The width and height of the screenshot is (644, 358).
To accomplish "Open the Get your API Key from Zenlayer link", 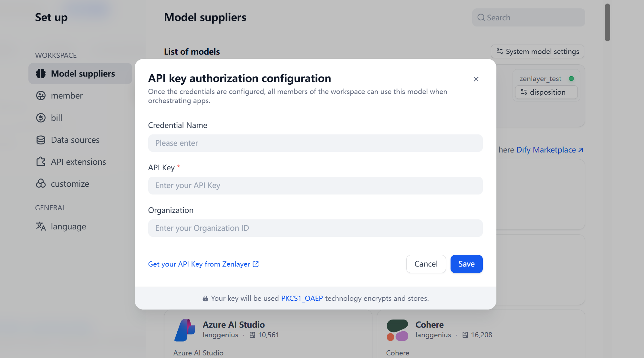I will [203, 264].
